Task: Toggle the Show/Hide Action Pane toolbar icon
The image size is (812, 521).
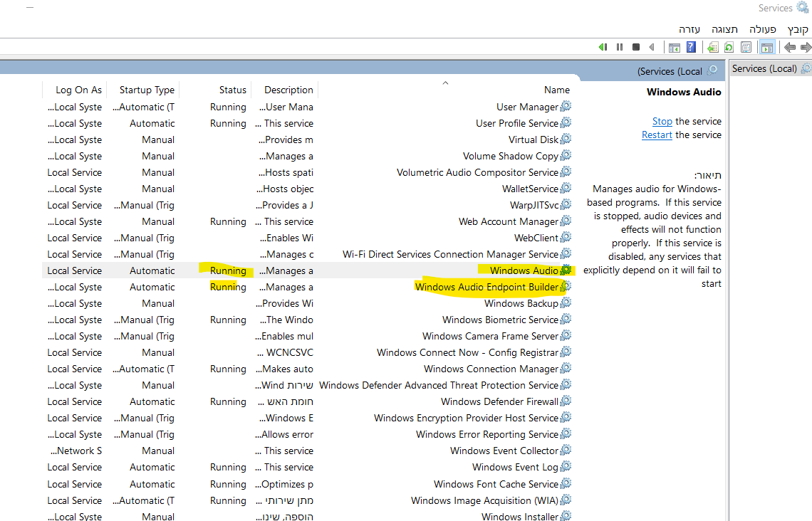Action: [x=674, y=48]
